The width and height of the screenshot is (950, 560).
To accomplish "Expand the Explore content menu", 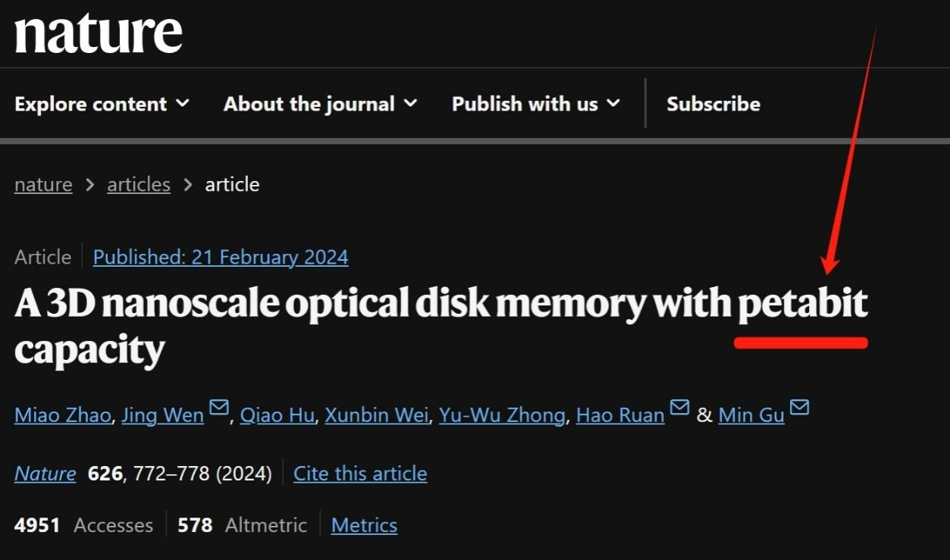I will point(102,104).
